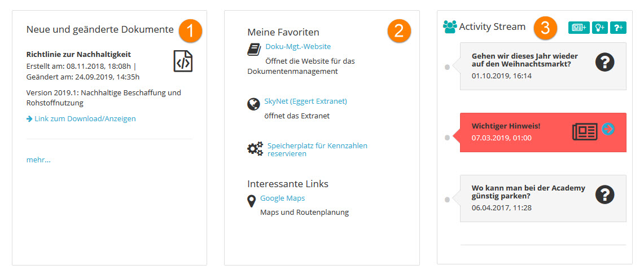Click the map pin icon

(252, 201)
